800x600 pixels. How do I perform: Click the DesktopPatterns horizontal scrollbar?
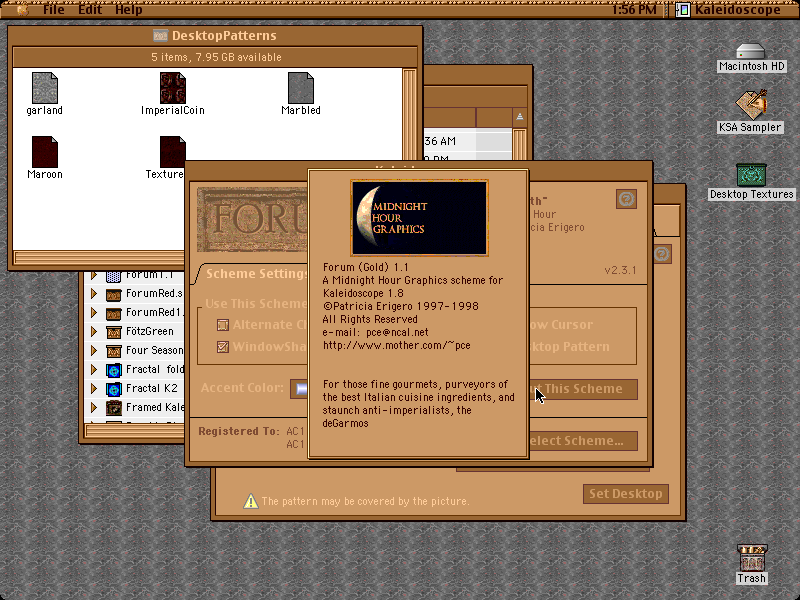point(99,257)
